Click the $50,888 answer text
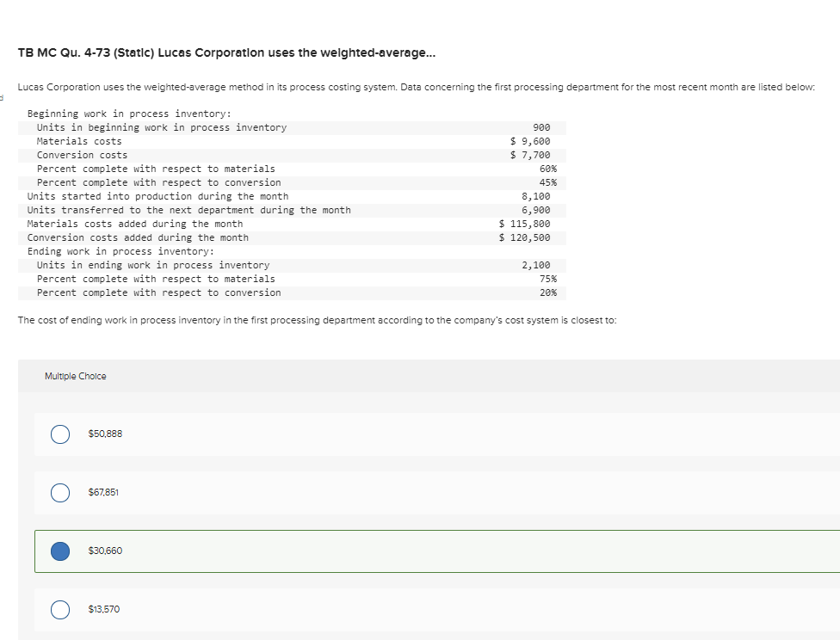 [105, 434]
